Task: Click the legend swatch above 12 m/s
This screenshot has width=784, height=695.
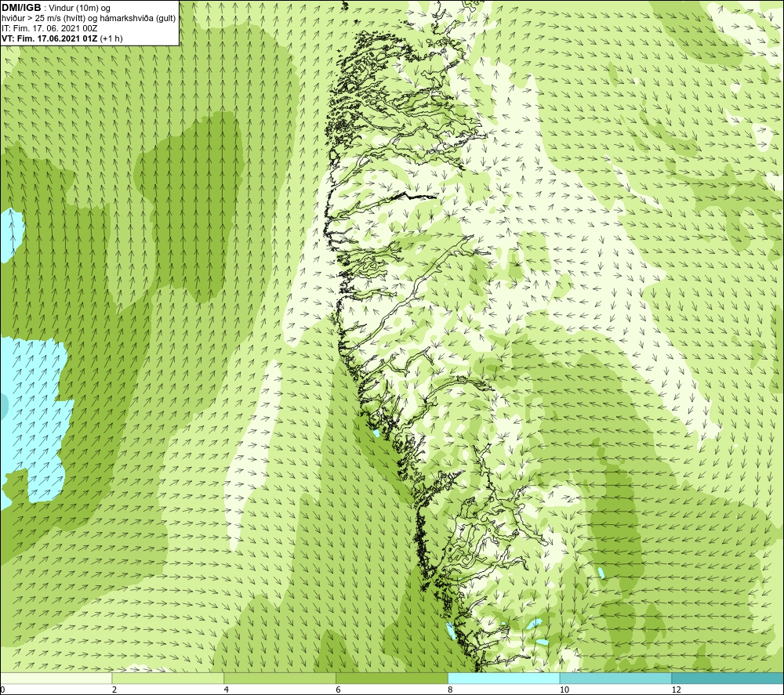Action: point(728,678)
